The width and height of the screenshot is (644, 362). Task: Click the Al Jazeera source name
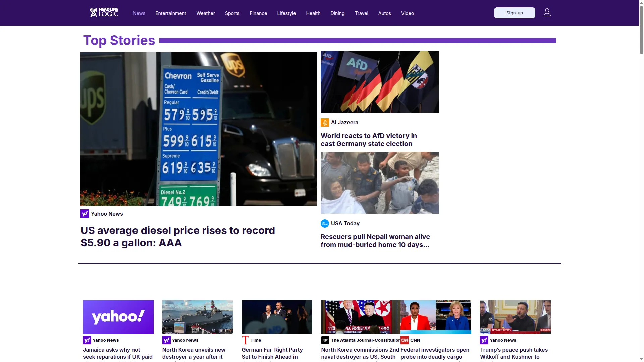tap(344, 123)
